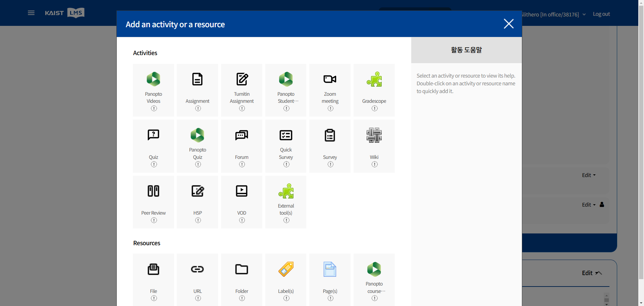Pick the External tool(s) puzzle icon
This screenshot has height=306, width=644.
[x=286, y=191]
